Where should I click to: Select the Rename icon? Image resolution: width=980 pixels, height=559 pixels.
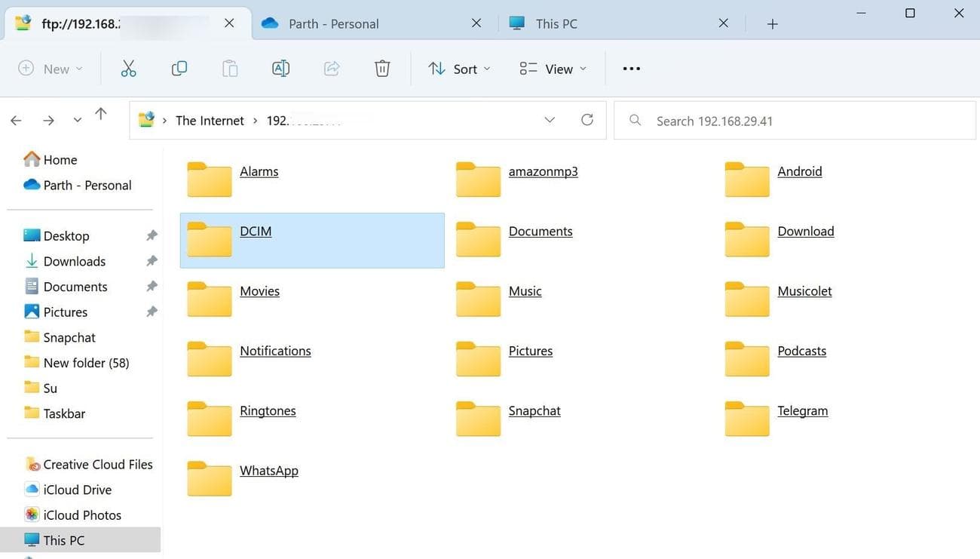point(280,68)
